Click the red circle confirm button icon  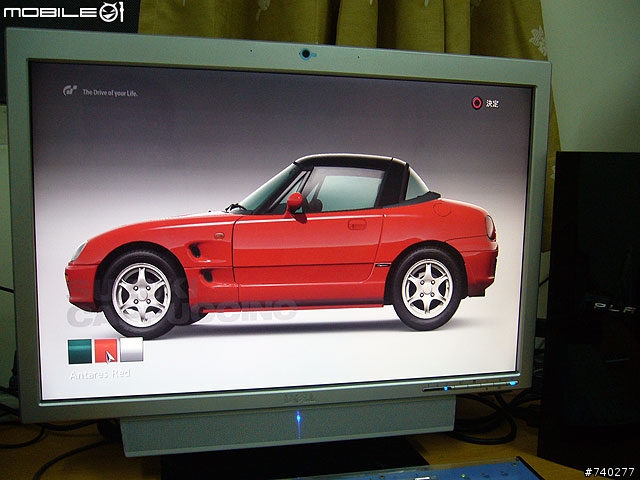click(x=477, y=103)
